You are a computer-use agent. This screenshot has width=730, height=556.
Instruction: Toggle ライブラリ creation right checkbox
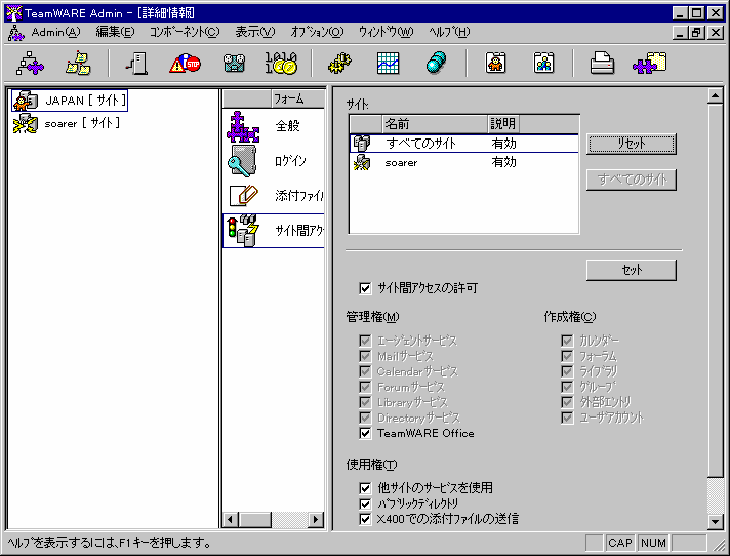(x=567, y=372)
